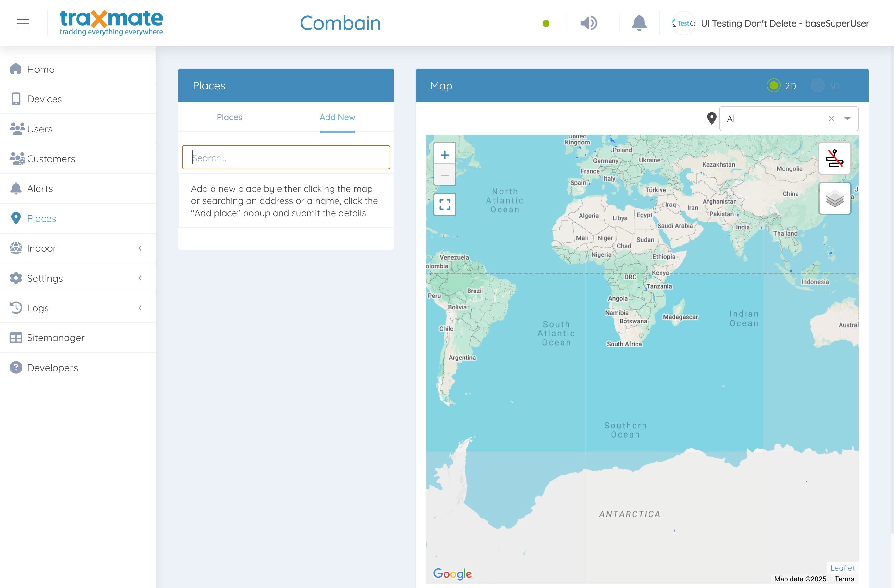Click the Leaflet attribution link
This screenshot has height=588, width=894.
(x=842, y=568)
